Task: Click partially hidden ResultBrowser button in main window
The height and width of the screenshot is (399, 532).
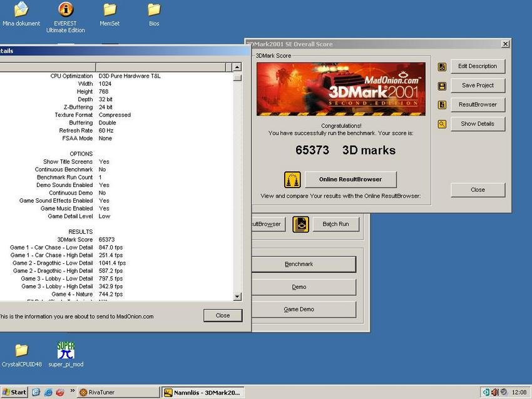Action: point(269,224)
